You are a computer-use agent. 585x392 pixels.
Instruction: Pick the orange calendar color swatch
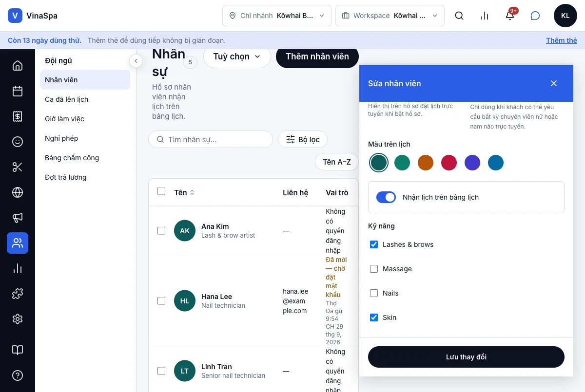click(x=426, y=163)
